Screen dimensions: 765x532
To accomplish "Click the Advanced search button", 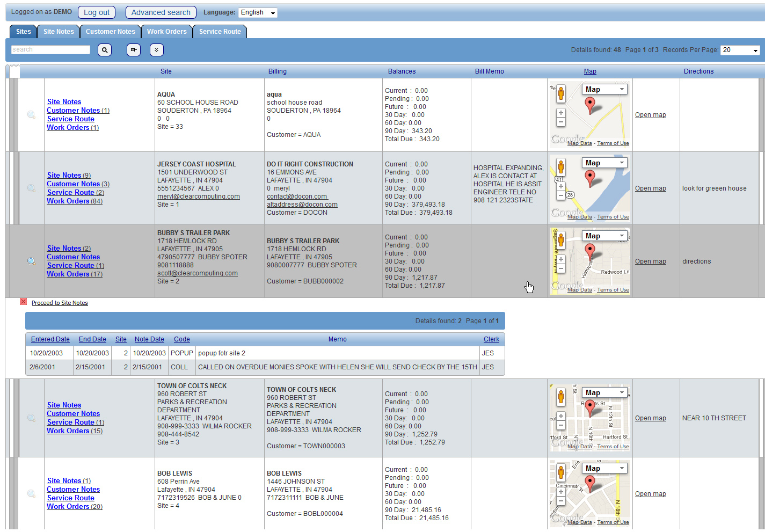I will click(161, 12).
